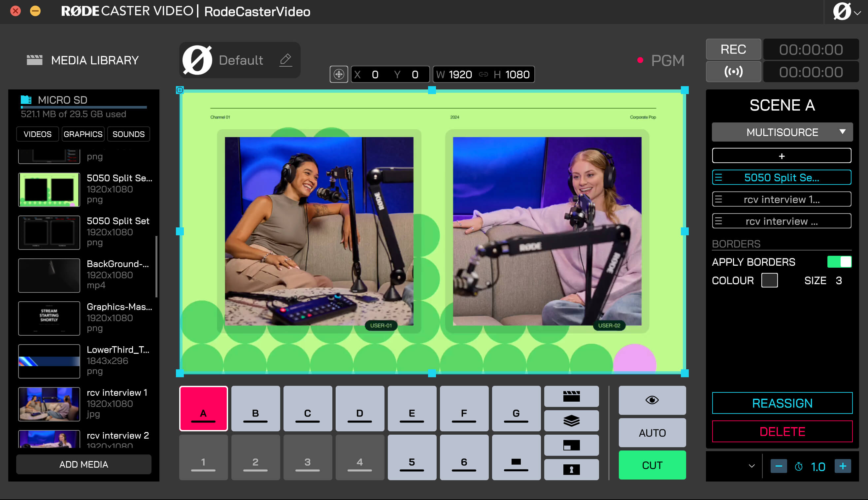The width and height of the screenshot is (868, 500).
Task: Click the DELETE scene button
Action: (782, 431)
